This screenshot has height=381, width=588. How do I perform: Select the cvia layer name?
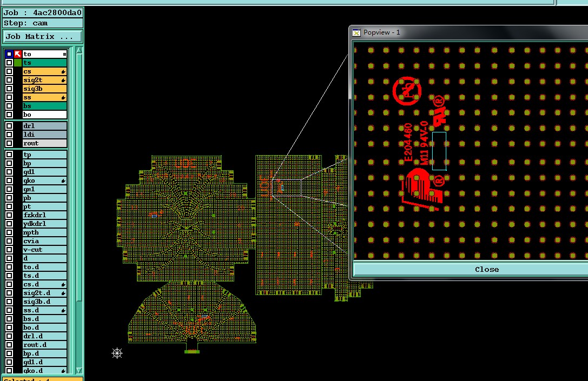[x=44, y=241]
